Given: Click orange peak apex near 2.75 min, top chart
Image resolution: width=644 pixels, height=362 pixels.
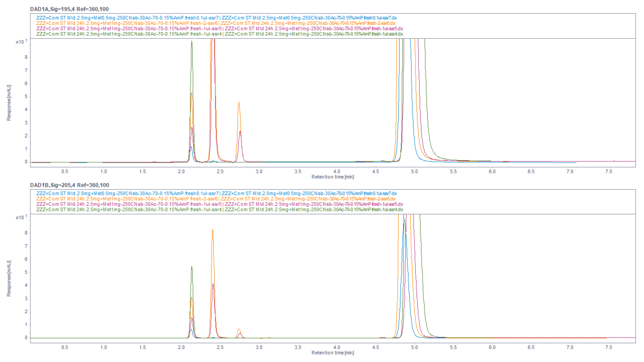Looking at the screenshot, I should (239, 102).
